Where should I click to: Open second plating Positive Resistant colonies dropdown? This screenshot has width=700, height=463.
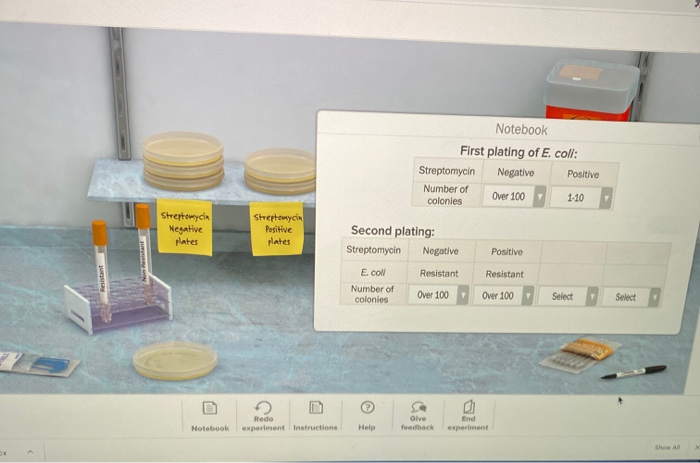[503, 296]
